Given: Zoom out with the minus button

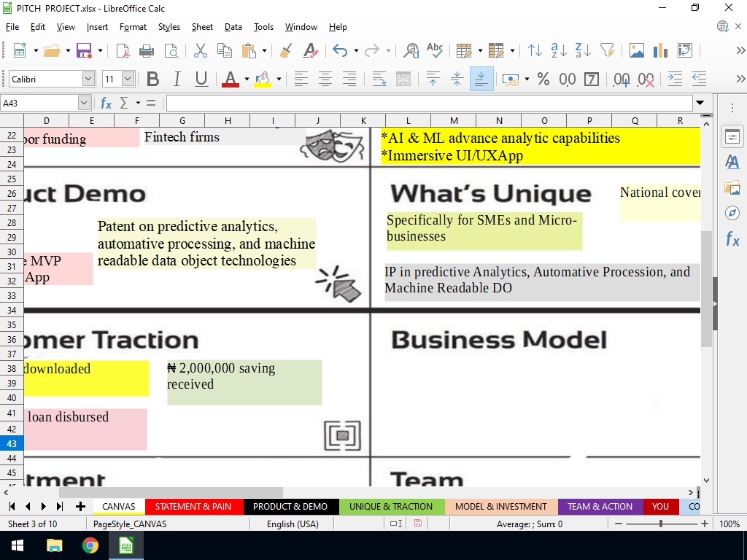Looking at the screenshot, I should click(619, 524).
